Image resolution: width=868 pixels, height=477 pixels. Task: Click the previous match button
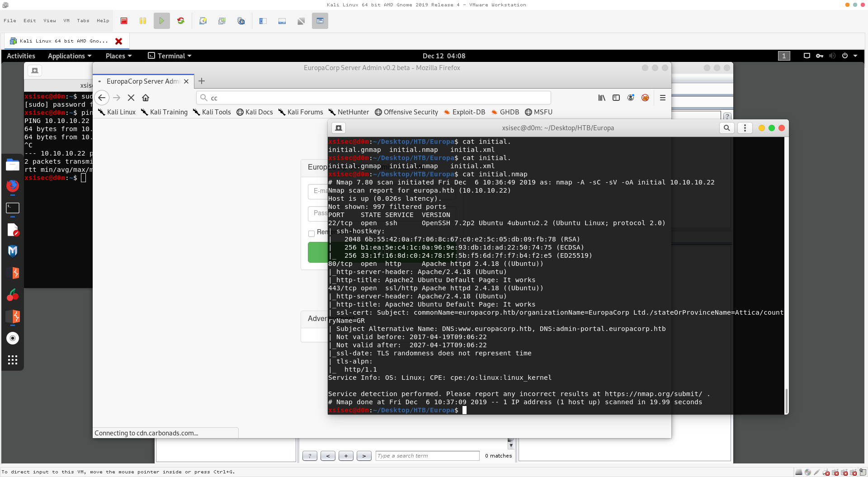(328, 456)
